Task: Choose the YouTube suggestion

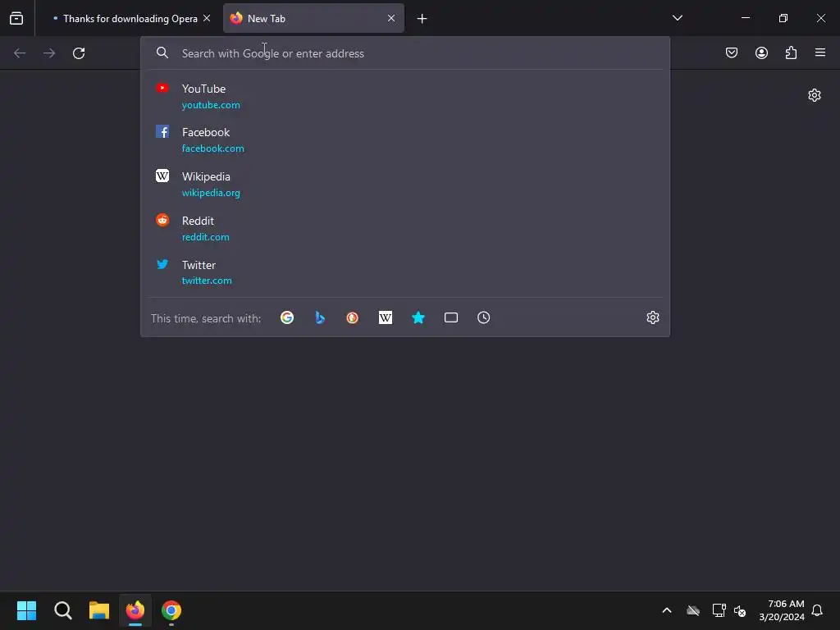Action: coord(405,96)
